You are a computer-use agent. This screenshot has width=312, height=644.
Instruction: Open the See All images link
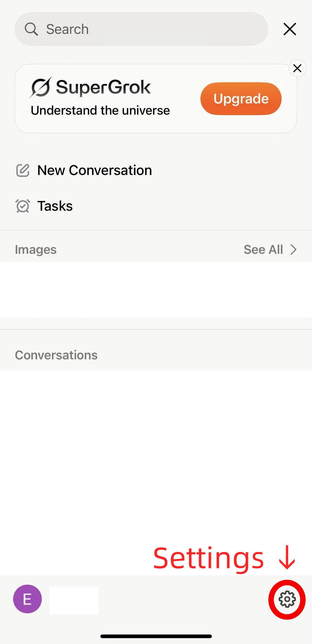tap(263, 249)
